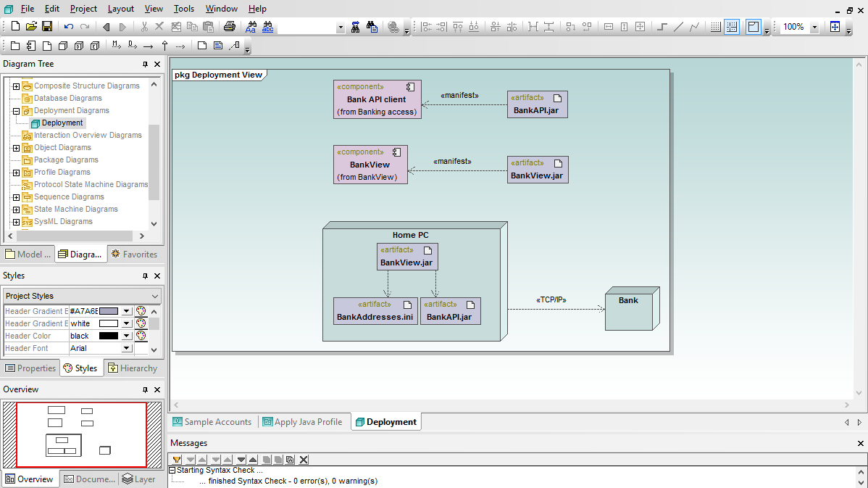The height and width of the screenshot is (488, 868).
Task: Select the Bank node in the diagram
Action: tap(632, 308)
